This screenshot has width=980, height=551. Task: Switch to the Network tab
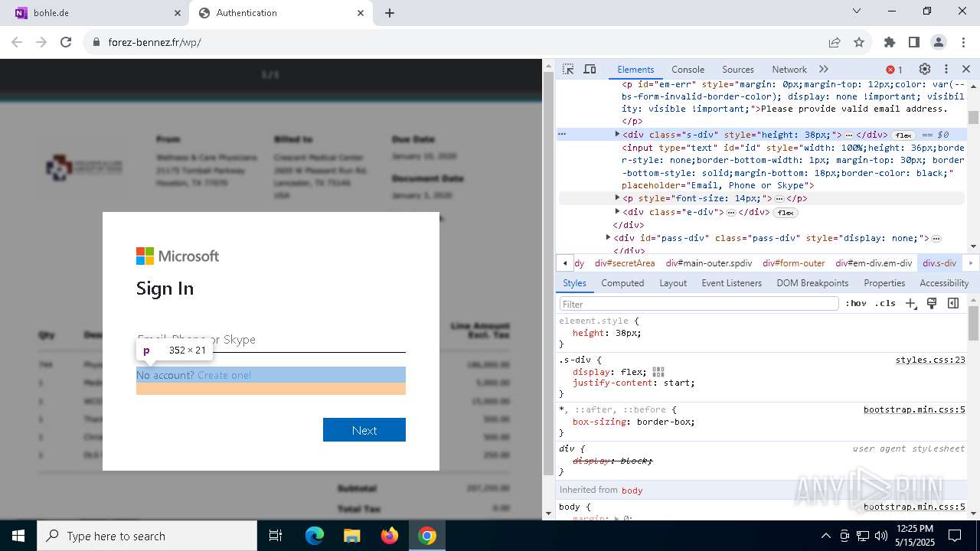coord(789,69)
